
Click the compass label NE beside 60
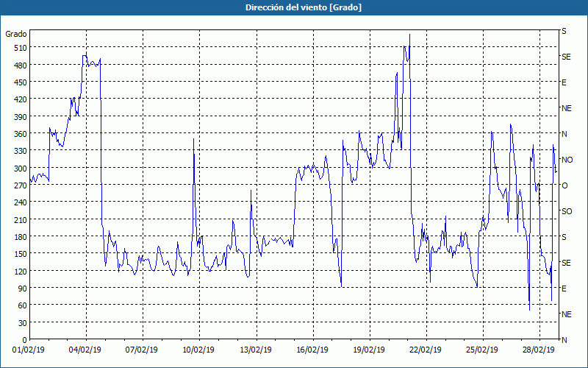(566, 314)
